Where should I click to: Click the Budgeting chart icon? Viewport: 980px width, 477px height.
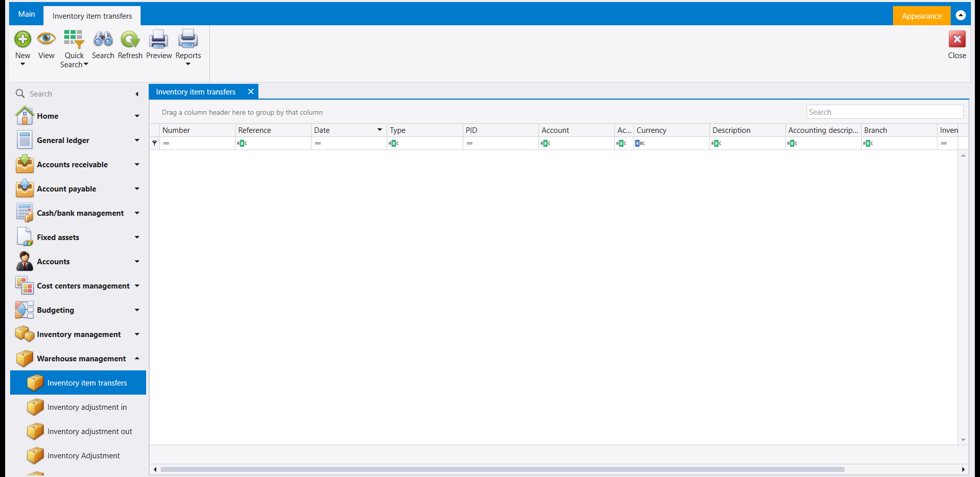(x=24, y=310)
